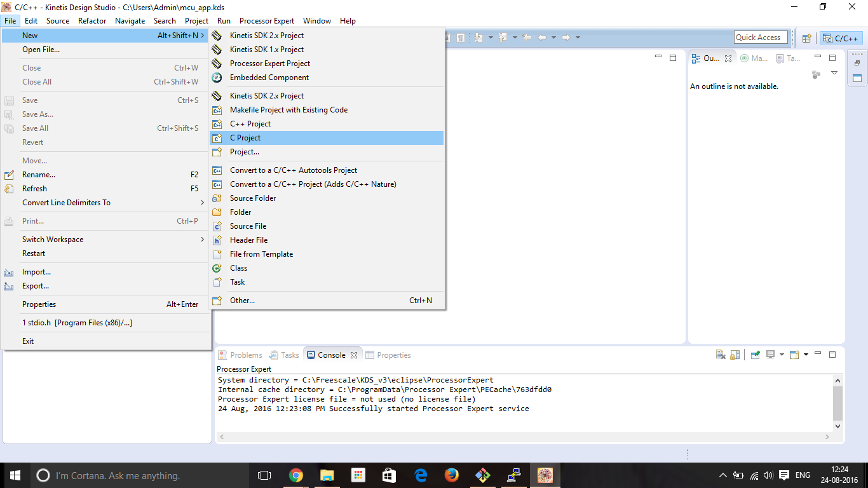Choose Other... in the New submenu
Image resolution: width=868 pixels, height=488 pixels.
[327, 301]
